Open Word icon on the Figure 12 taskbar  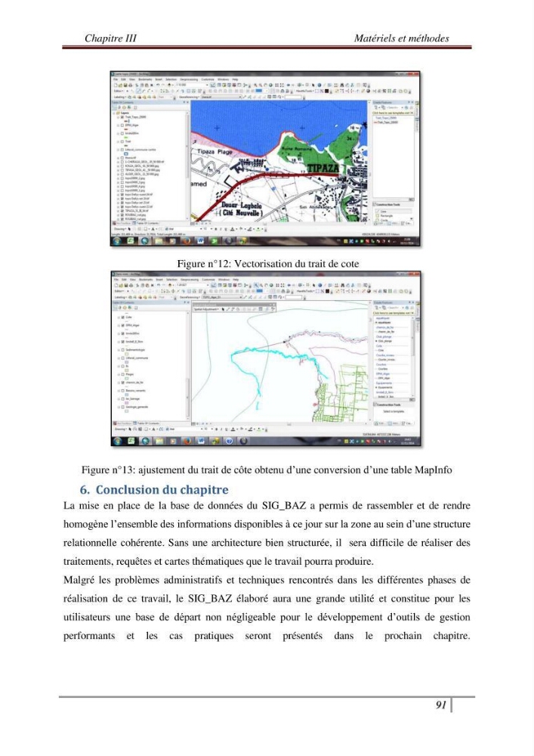pos(200,240)
